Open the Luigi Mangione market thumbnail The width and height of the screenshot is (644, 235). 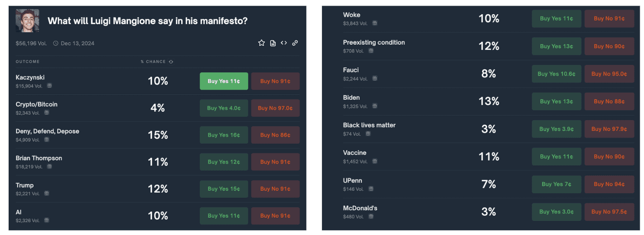tap(27, 21)
